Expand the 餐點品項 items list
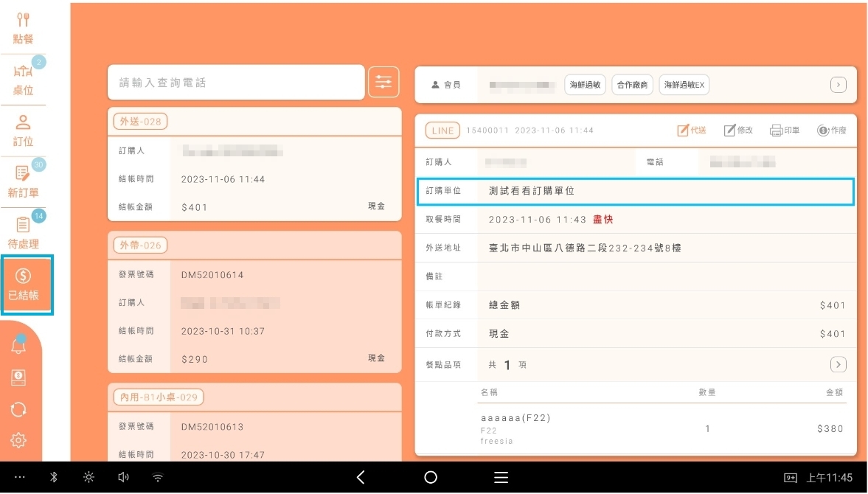The image size is (868, 494). pyautogui.click(x=838, y=364)
